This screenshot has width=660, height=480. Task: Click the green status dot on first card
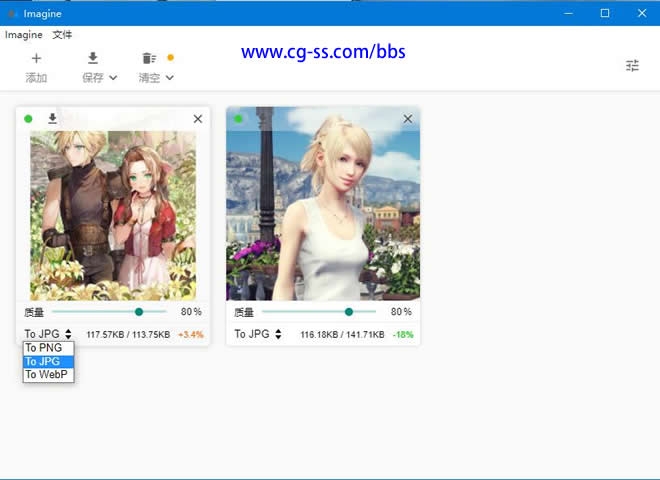[28, 119]
